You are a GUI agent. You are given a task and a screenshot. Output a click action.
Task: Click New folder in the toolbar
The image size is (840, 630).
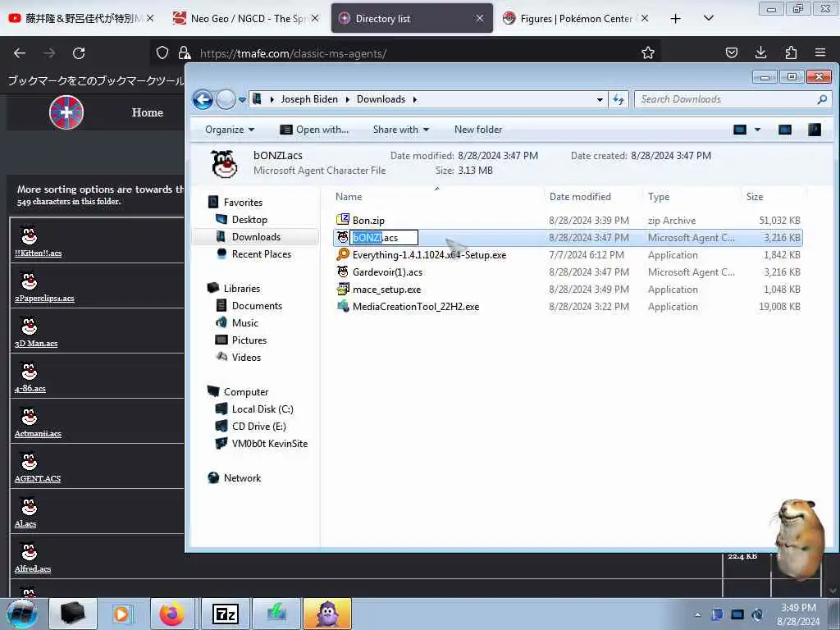pyautogui.click(x=478, y=130)
